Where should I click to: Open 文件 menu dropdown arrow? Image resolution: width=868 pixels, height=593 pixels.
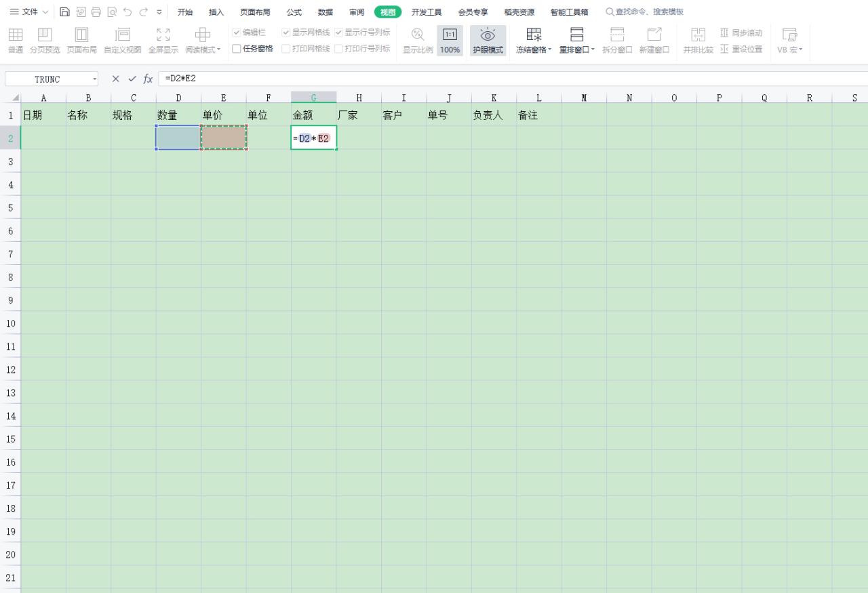[x=45, y=12]
